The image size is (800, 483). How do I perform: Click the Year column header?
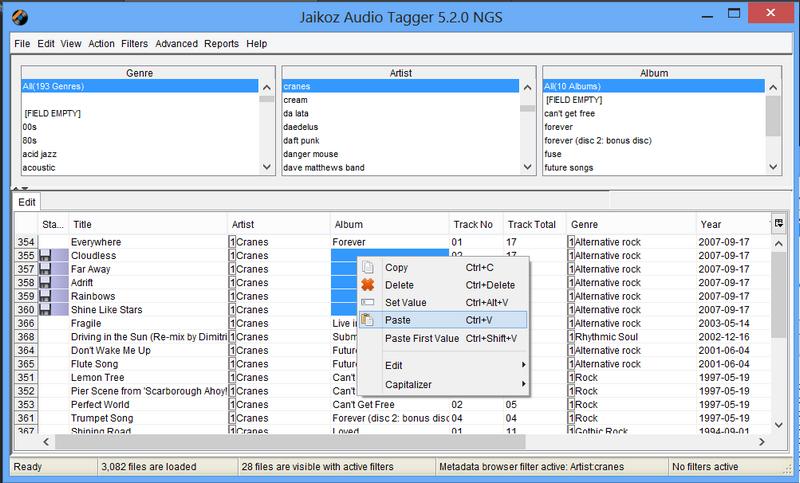click(733, 224)
